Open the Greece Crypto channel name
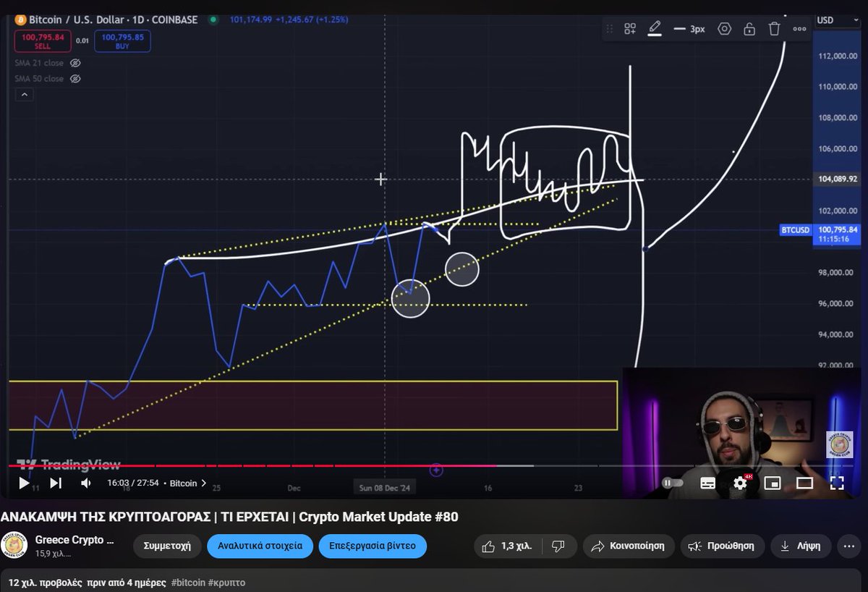868x592 pixels. click(x=75, y=540)
